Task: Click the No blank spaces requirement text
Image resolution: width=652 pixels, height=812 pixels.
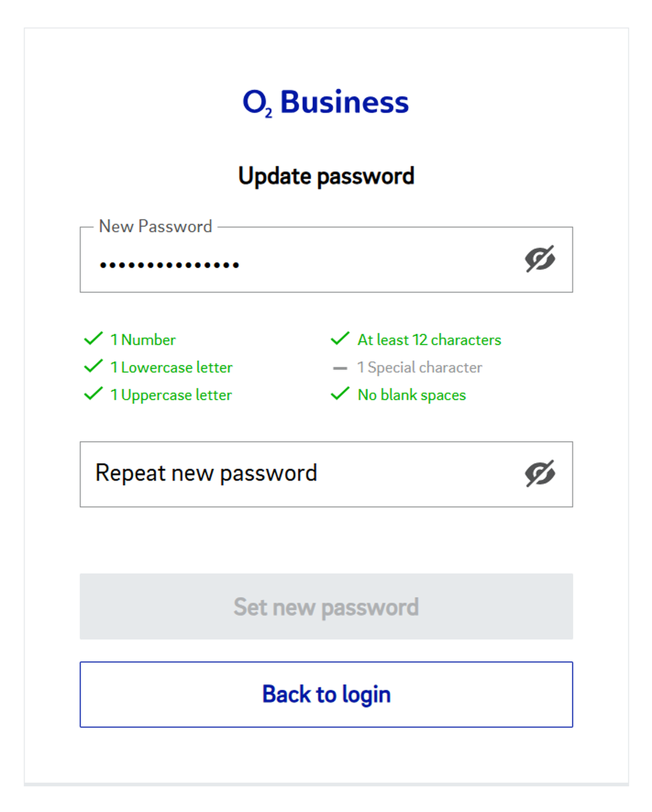Action: pyautogui.click(x=411, y=395)
